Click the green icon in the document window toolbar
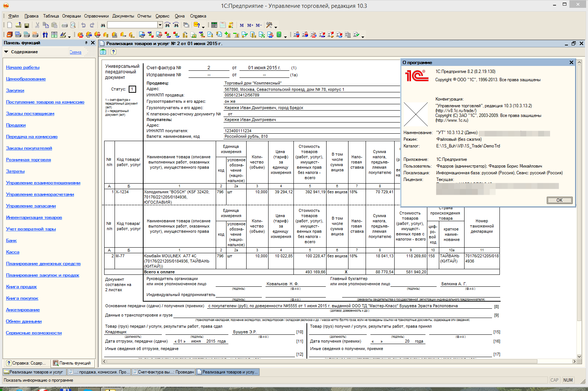The height and width of the screenshot is (391, 588). tap(103, 52)
